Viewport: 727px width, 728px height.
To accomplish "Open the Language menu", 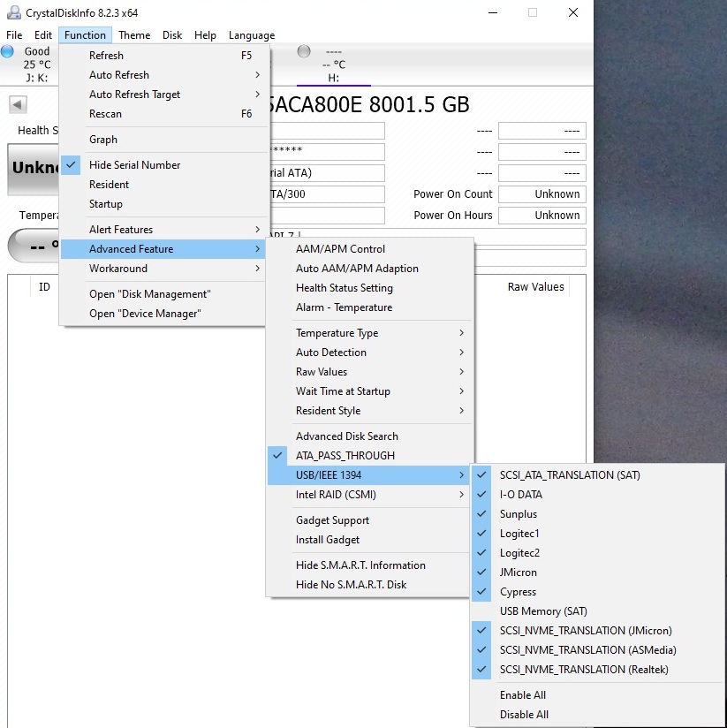I will pos(252,35).
